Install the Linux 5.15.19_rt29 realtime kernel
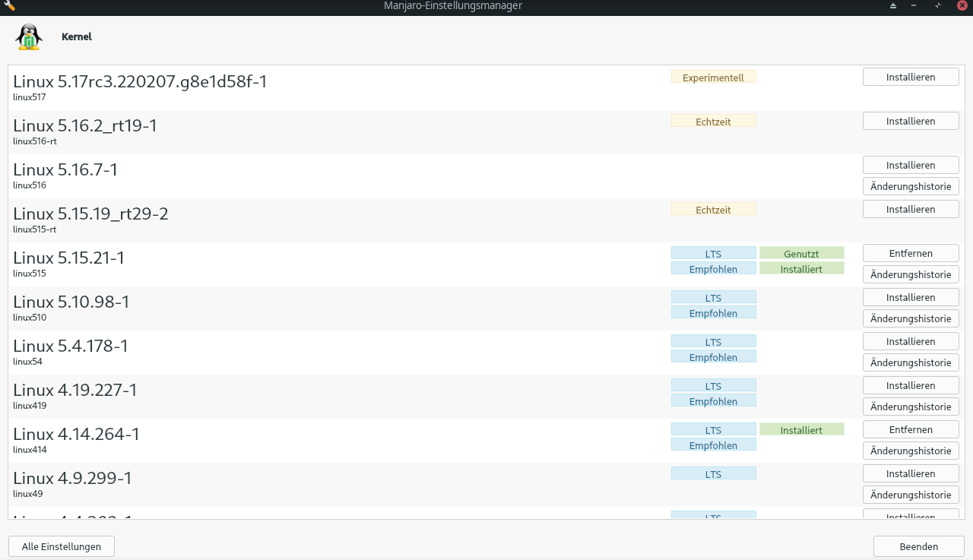The height and width of the screenshot is (560, 973). tap(910, 208)
